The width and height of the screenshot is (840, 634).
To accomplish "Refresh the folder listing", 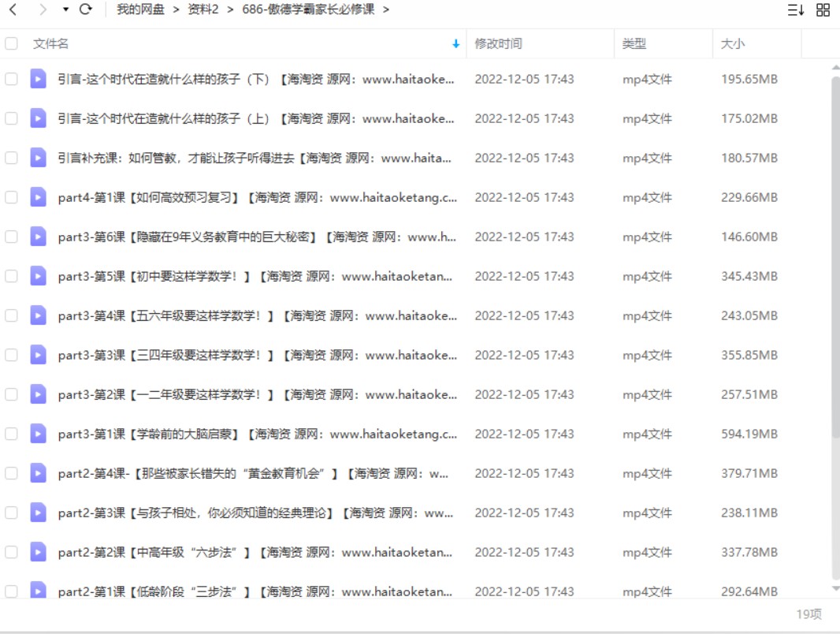I will (x=86, y=9).
